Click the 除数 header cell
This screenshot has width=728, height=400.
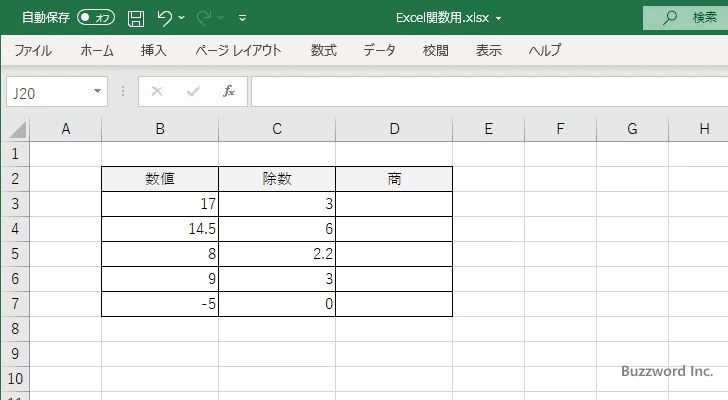pos(277,179)
